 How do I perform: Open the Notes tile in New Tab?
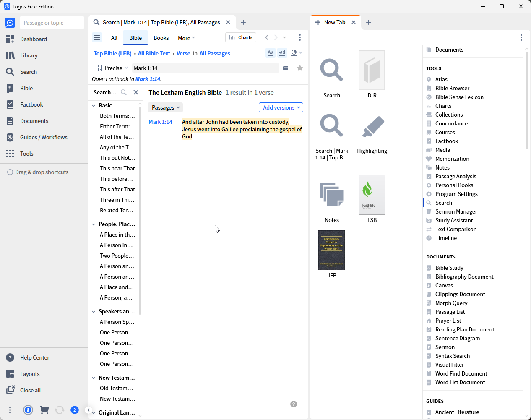(332, 202)
